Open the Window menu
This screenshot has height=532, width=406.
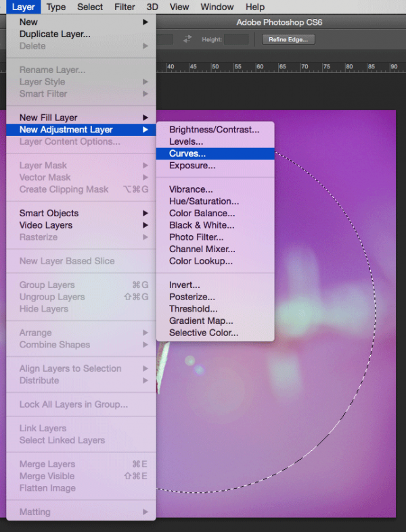217,7
